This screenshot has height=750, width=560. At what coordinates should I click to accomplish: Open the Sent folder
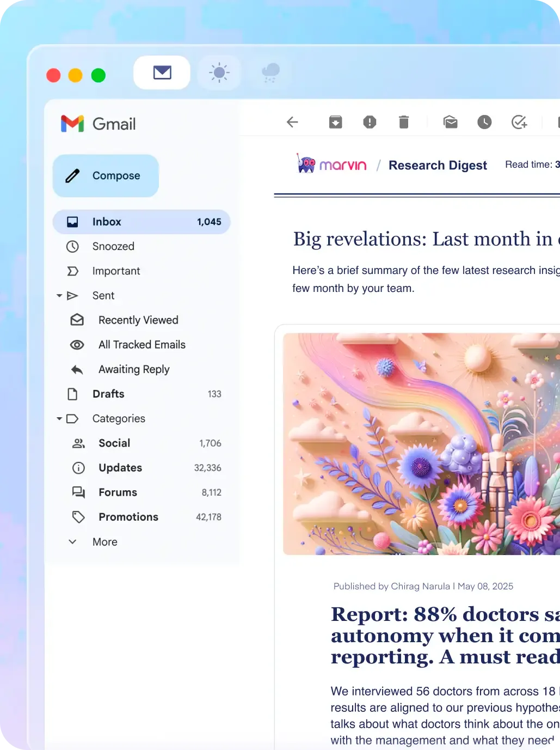pos(103,296)
